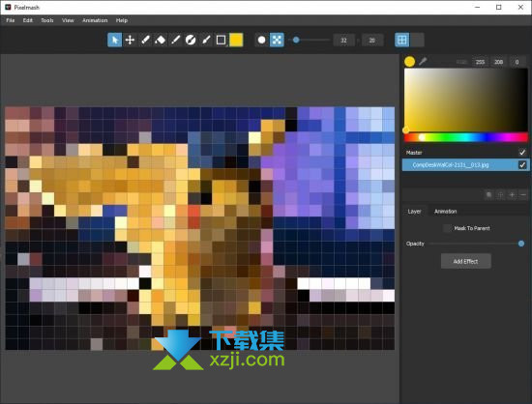Toggle the pixel grid view button
The image size is (532, 404).
pyautogui.click(x=402, y=40)
